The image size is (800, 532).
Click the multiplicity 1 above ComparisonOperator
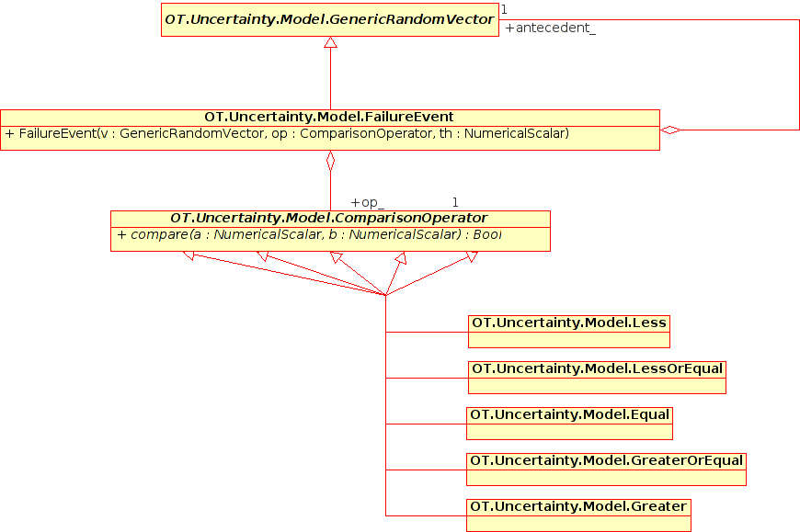click(454, 202)
